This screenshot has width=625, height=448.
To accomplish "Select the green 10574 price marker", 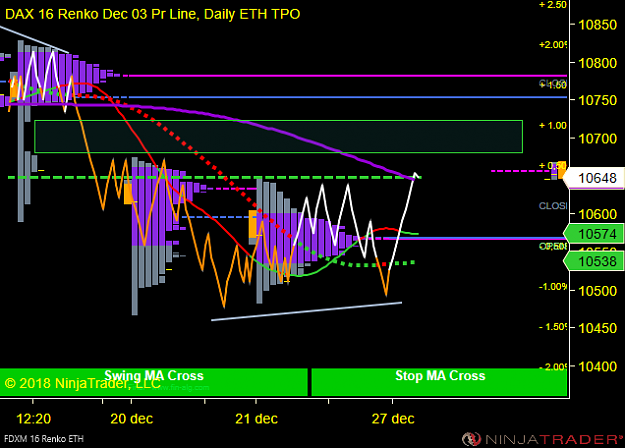I will pyautogui.click(x=594, y=234).
